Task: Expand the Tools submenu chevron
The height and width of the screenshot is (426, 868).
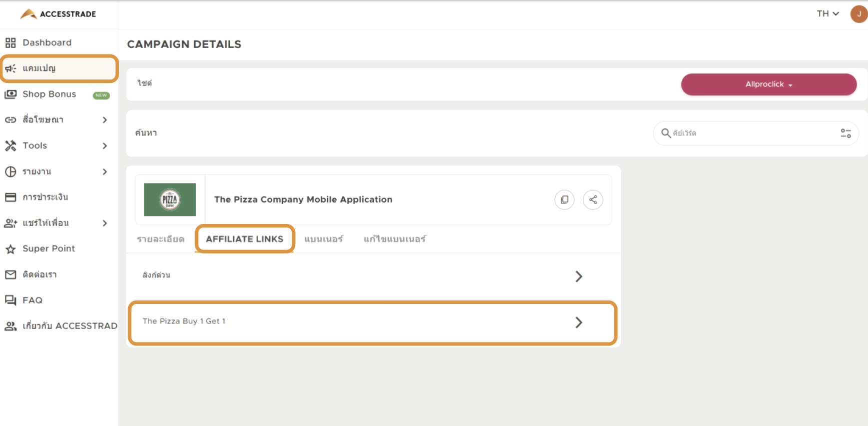Action: pos(105,146)
